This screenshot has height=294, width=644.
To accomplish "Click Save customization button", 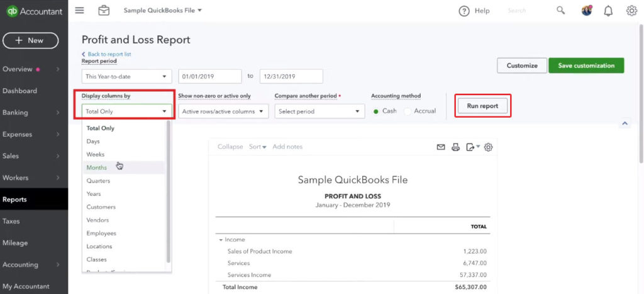I will click(586, 66).
